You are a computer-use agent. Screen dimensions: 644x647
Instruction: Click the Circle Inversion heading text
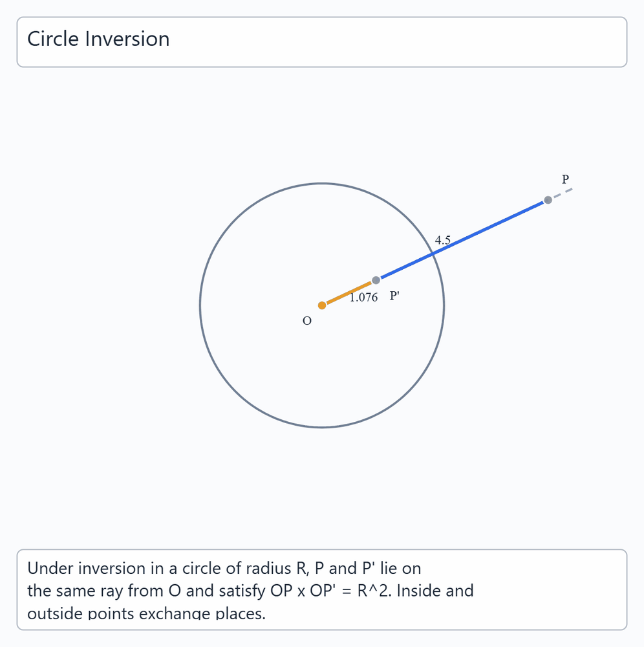point(98,39)
